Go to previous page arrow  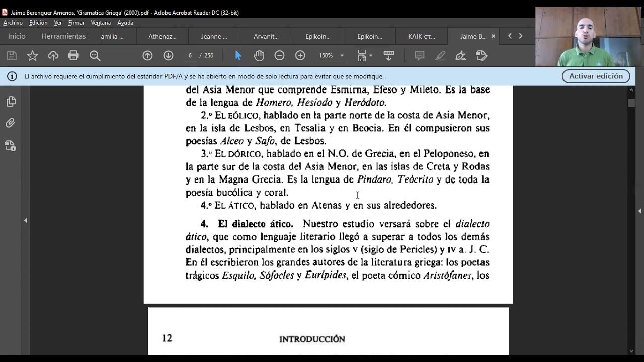[147, 56]
